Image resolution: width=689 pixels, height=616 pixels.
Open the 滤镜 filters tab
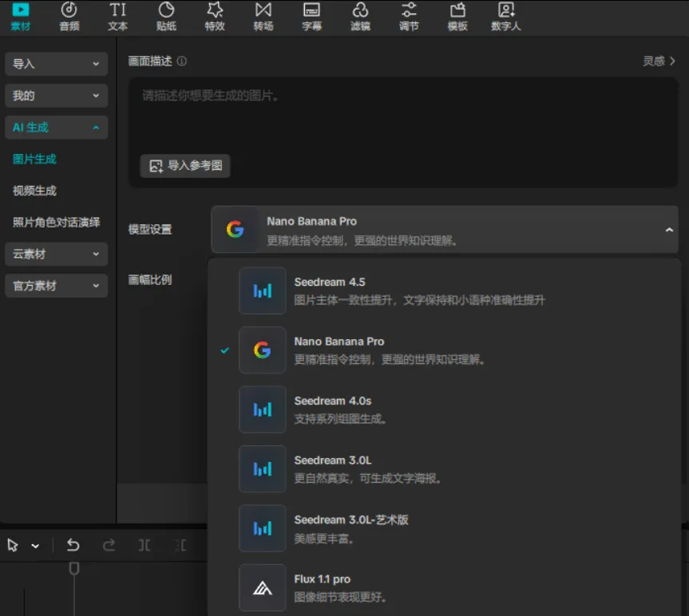360,18
